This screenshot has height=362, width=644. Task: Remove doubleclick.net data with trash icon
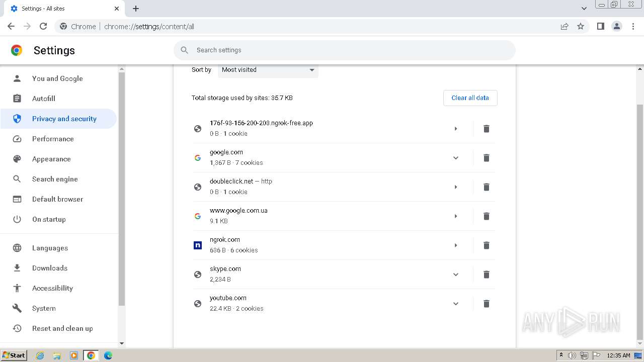[x=486, y=187]
